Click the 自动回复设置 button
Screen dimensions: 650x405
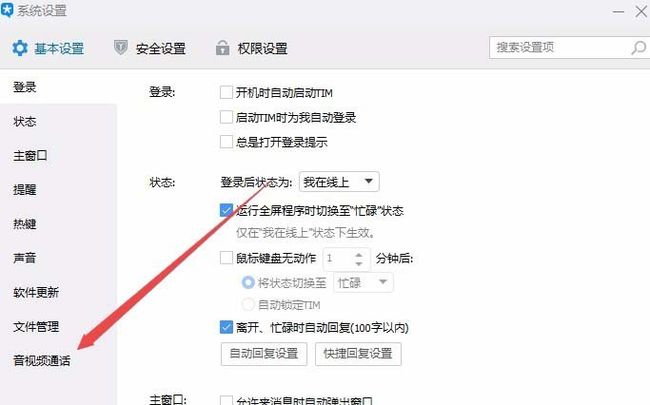coord(264,354)
